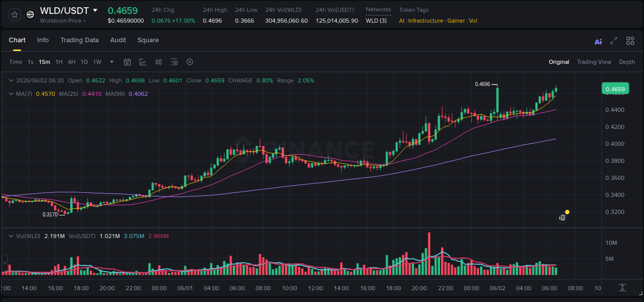Screen dimensions: 644x302
Task: Open the Square tab
Action: tap(148, 40)
